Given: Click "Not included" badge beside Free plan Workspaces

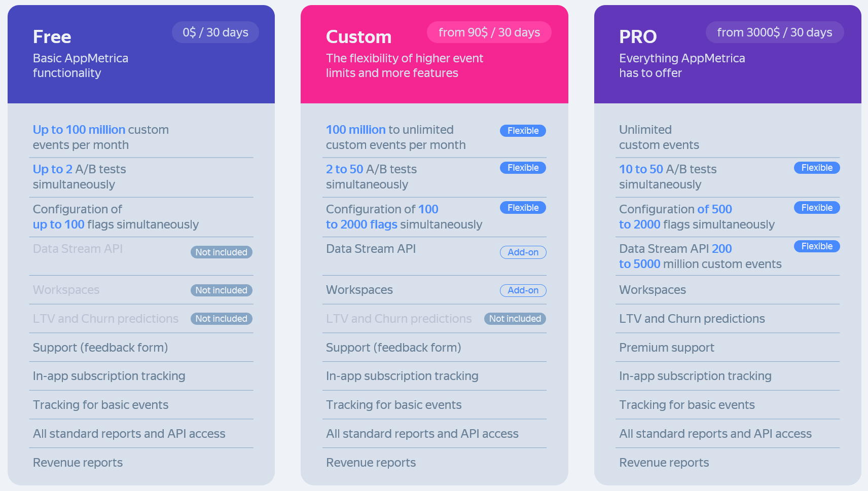Looking at the screenshot, I should [x=221, y=290].
